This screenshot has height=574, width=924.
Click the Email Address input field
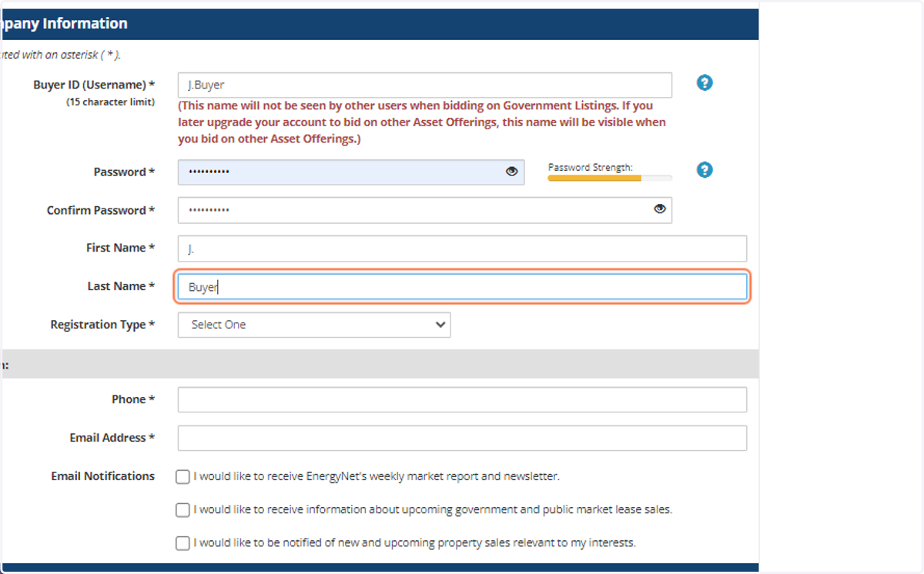(462, 438)
